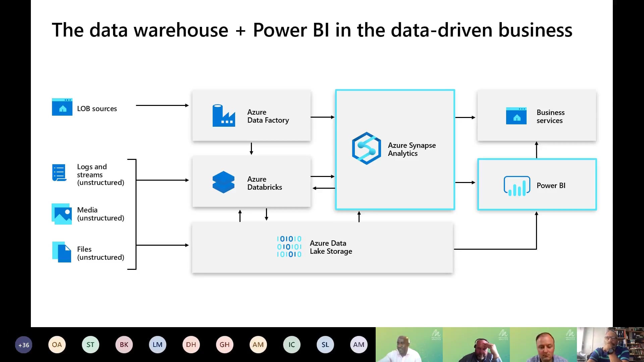Select the Azure Databricks icon

click(x=223, y=183)
